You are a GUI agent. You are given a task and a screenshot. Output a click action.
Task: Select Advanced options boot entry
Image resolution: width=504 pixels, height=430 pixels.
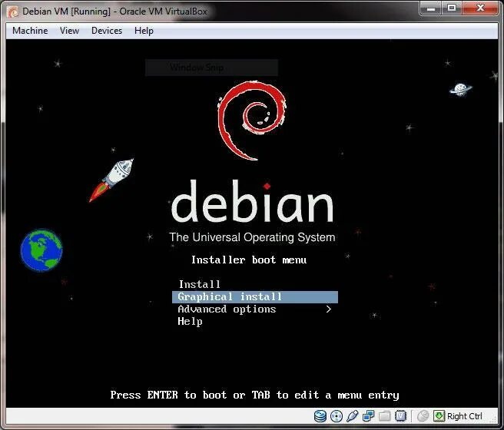pyautogui.click(x=227, y=309)
